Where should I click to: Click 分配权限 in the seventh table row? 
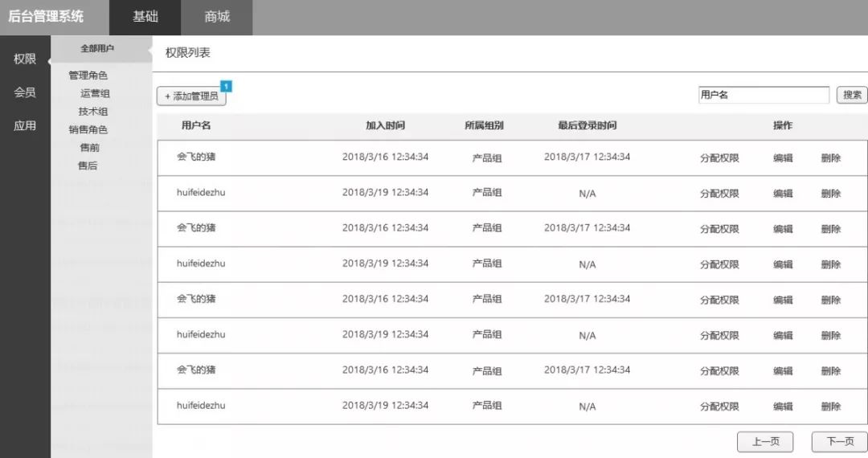click(719, 370)
